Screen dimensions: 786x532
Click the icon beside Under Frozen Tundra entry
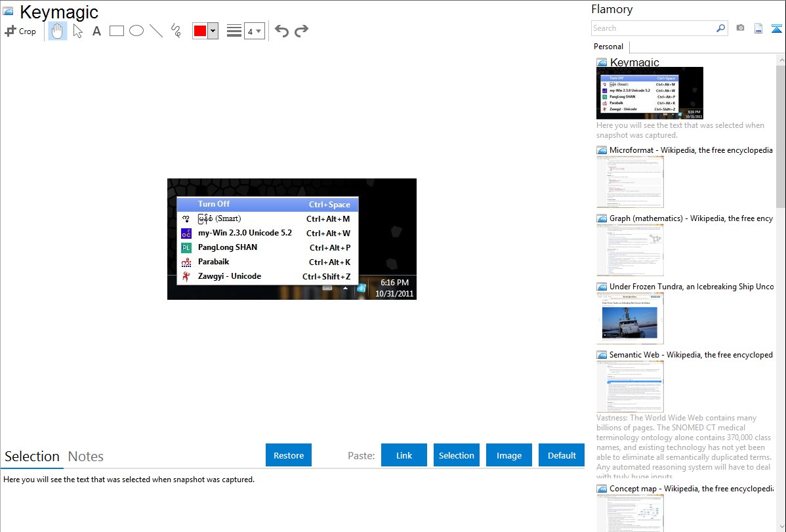point(602,286)
